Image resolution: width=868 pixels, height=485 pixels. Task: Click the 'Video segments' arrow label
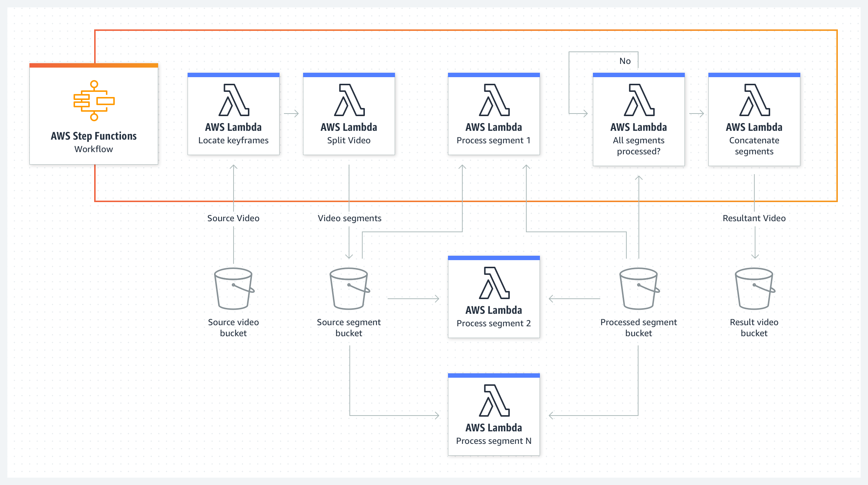click(x=349, y=218)
